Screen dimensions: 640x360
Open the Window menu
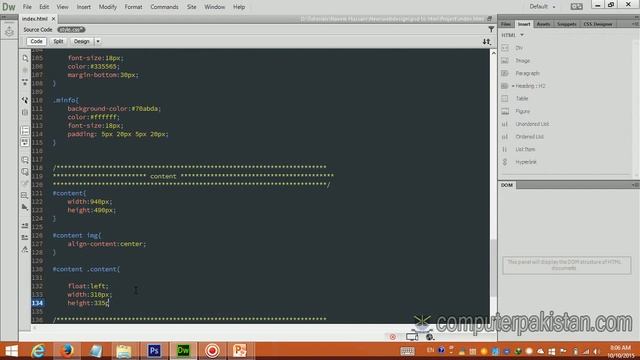click(x=215, y=7)
